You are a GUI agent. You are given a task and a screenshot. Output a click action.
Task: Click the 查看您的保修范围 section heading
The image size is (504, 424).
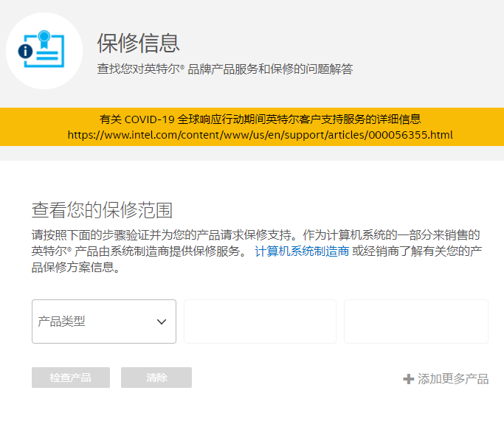pos(102,210)
